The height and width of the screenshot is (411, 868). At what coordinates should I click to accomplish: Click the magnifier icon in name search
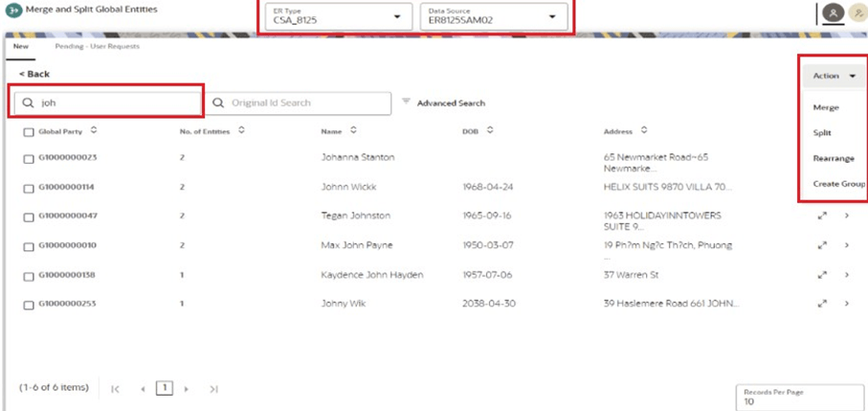(28, 103)
